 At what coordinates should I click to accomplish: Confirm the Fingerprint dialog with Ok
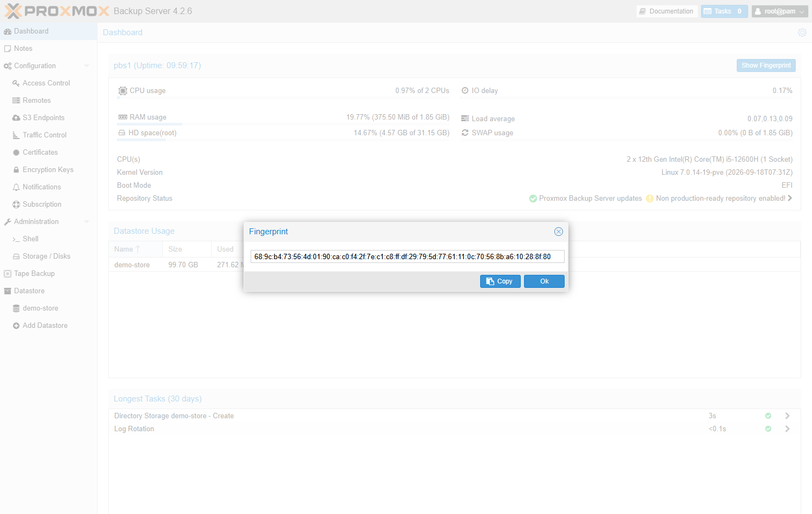544,281
